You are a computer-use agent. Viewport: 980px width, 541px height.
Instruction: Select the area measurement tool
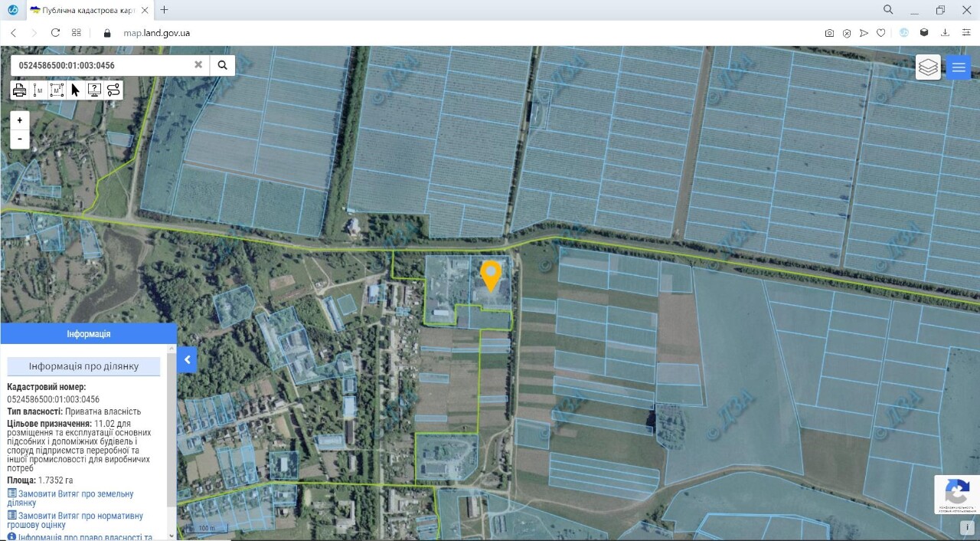tap(57, 90)
